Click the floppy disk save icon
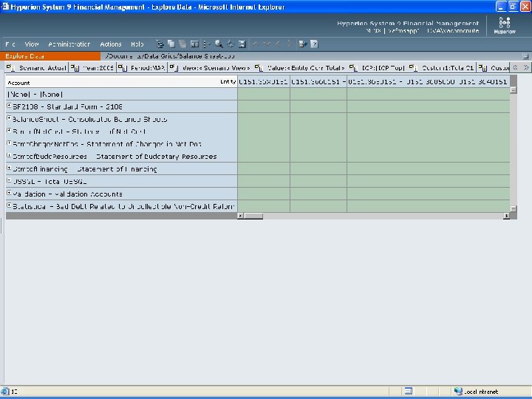The image size is (532, 399). click(x=242, y=44)
